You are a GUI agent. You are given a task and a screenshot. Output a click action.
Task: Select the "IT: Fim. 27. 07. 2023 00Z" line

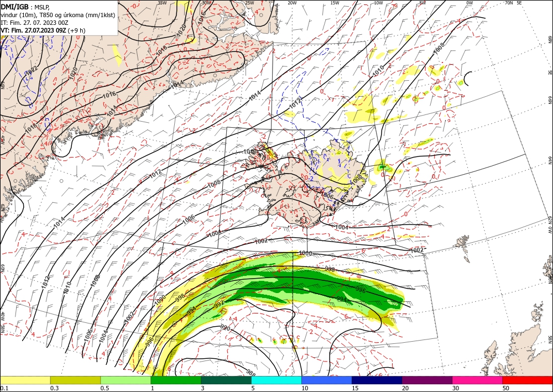pos(34,23)
